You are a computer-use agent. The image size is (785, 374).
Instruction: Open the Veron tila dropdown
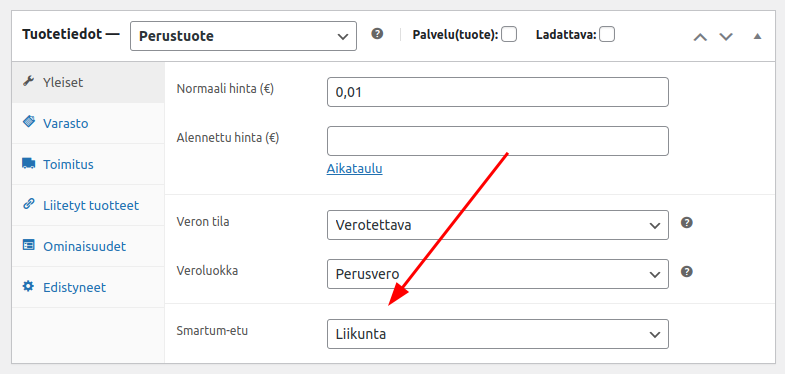point(498,225)
